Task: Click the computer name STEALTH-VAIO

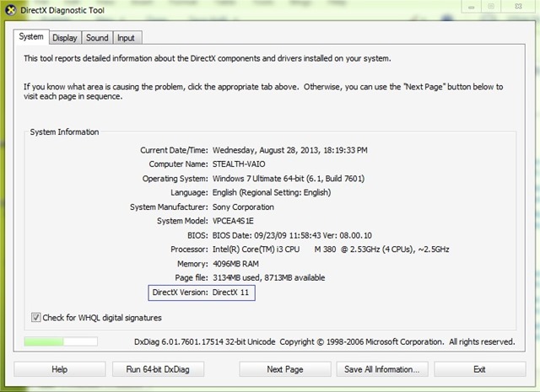Action: 239,164
